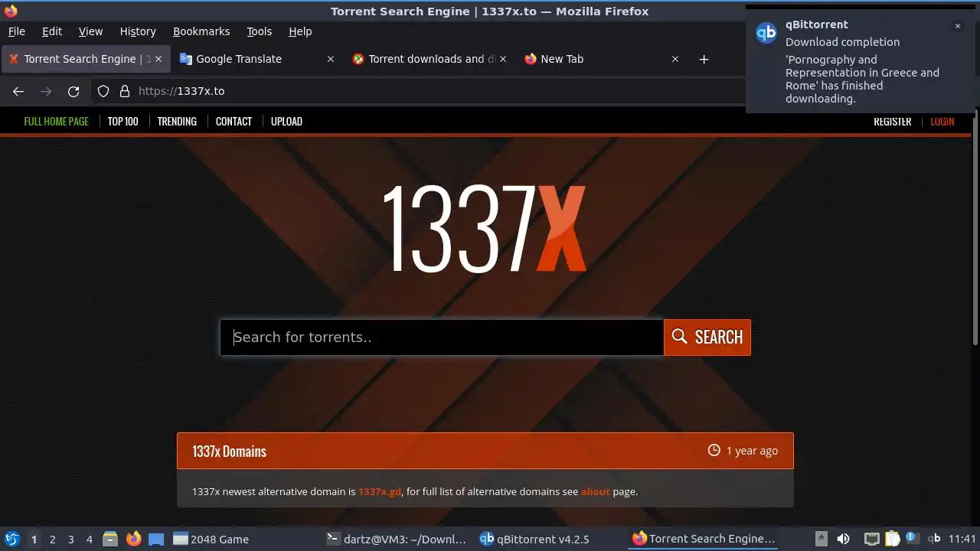Switch to workspace 1
This screenshot has height=551, width=980.
pos(34,540)
